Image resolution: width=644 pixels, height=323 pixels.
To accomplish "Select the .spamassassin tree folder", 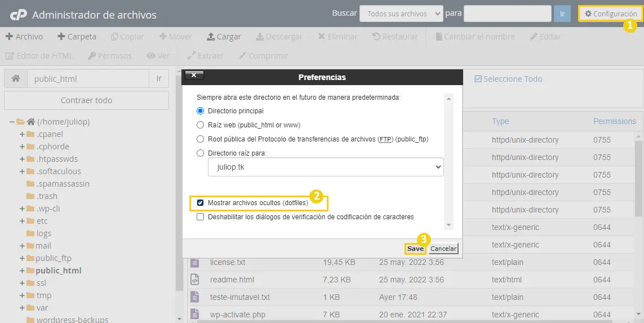I will pos(63,184).
